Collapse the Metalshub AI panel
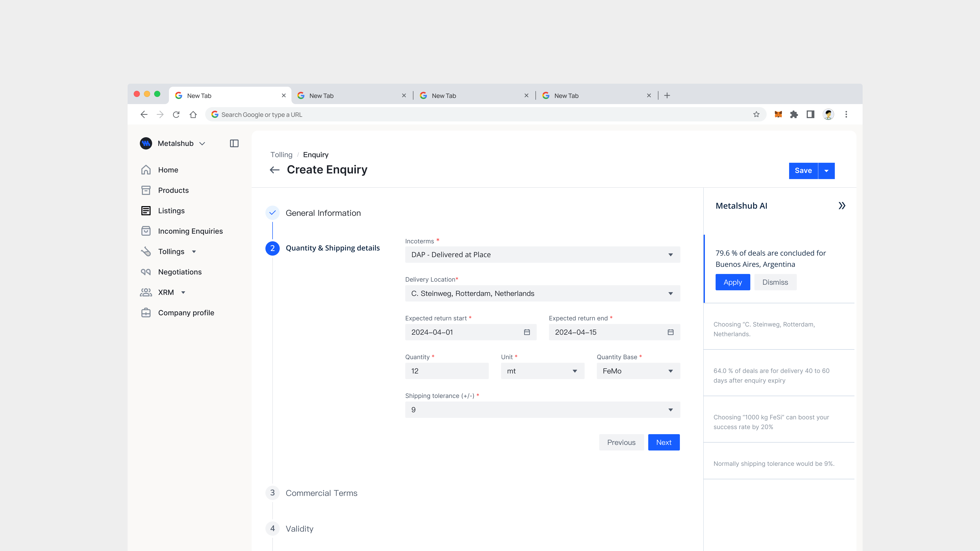This screenshot has height=551, width=980. click(x=841, y=206)
